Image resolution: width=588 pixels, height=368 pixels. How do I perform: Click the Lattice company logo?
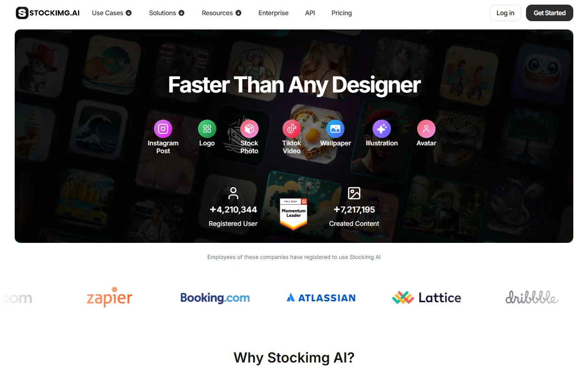pos(427,298)
